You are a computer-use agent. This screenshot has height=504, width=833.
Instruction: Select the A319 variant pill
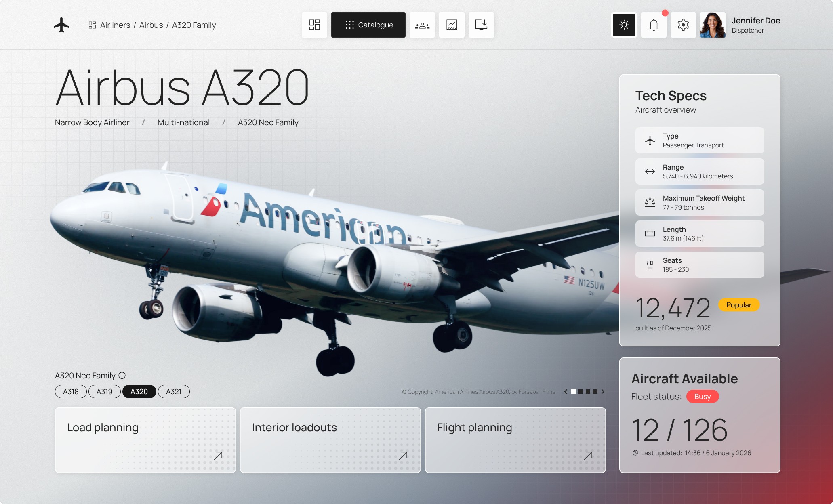(104, 392)
